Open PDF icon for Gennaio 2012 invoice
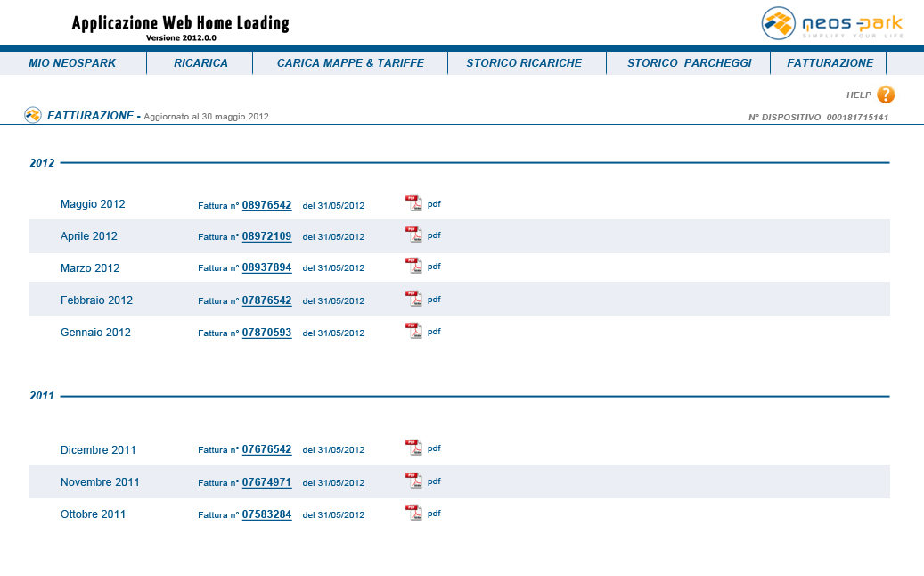924x576 pixels. point(414,331)
